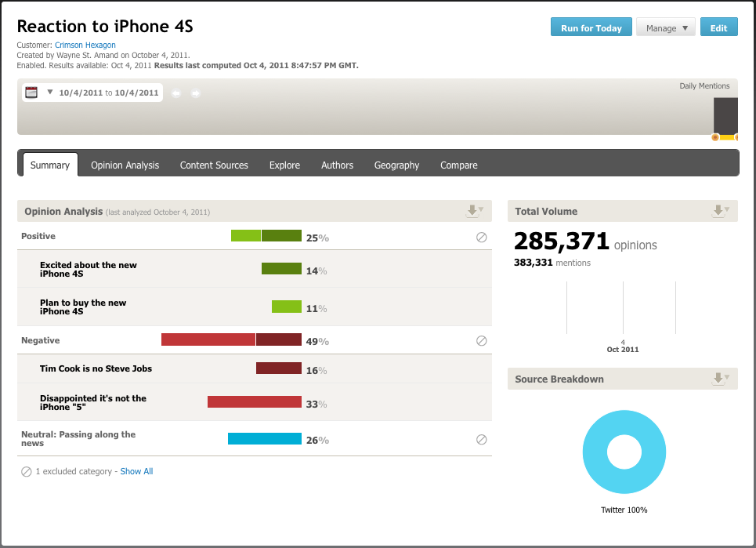Select the Summary tab
This screenshot has height=548, width=756.
click(49, 165)
